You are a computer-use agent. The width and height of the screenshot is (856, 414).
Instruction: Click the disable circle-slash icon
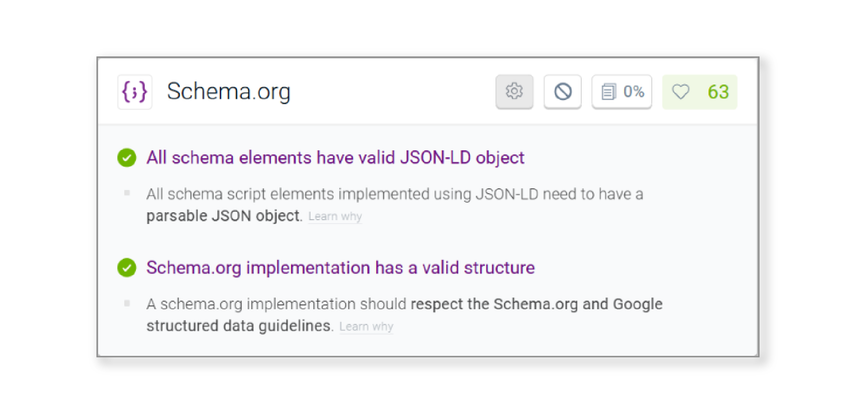click(562, 92)
